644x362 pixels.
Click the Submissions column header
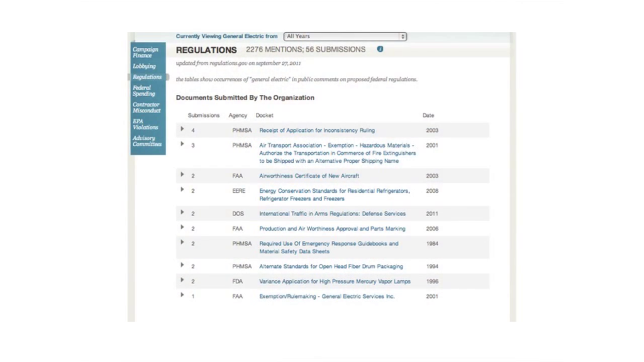coord(204,116)
